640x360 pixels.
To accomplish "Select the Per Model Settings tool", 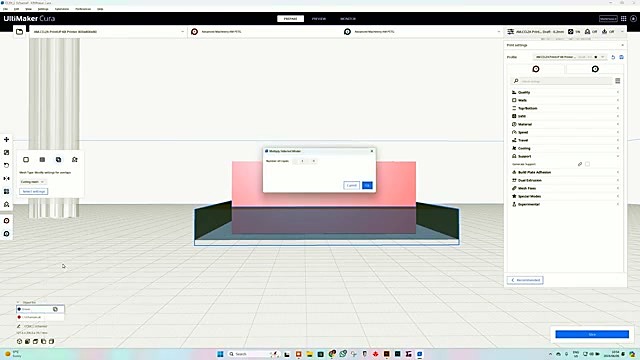I will pyautogui.click(x=7, y=191).
